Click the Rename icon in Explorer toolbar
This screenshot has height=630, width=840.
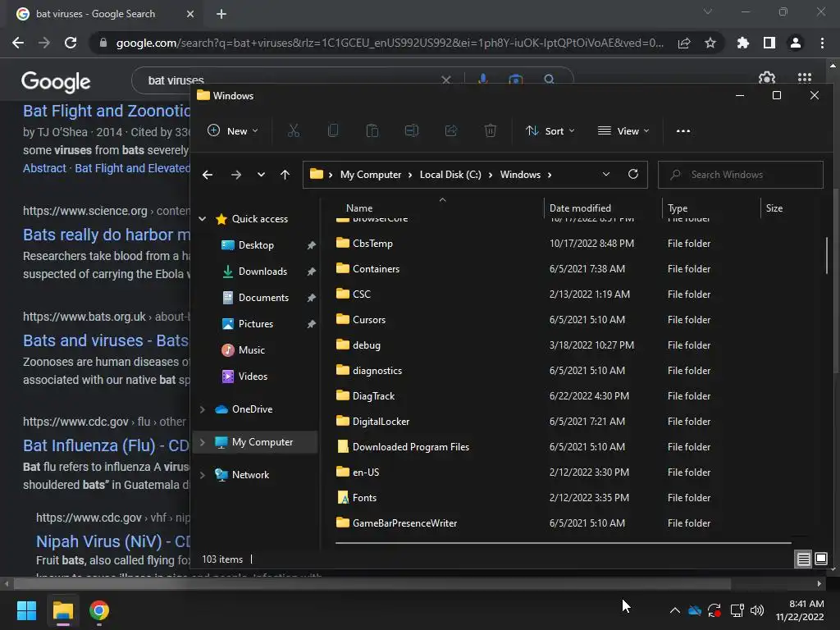point(412,130)
